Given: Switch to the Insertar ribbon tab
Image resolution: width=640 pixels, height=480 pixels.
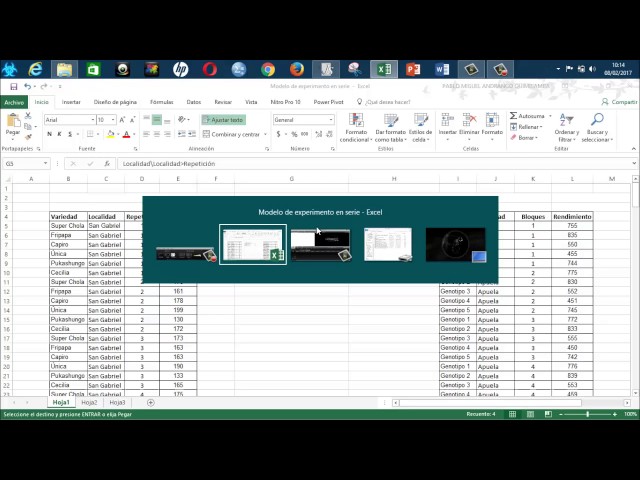Looking at the screenshot, I should (x=71, y=102).
